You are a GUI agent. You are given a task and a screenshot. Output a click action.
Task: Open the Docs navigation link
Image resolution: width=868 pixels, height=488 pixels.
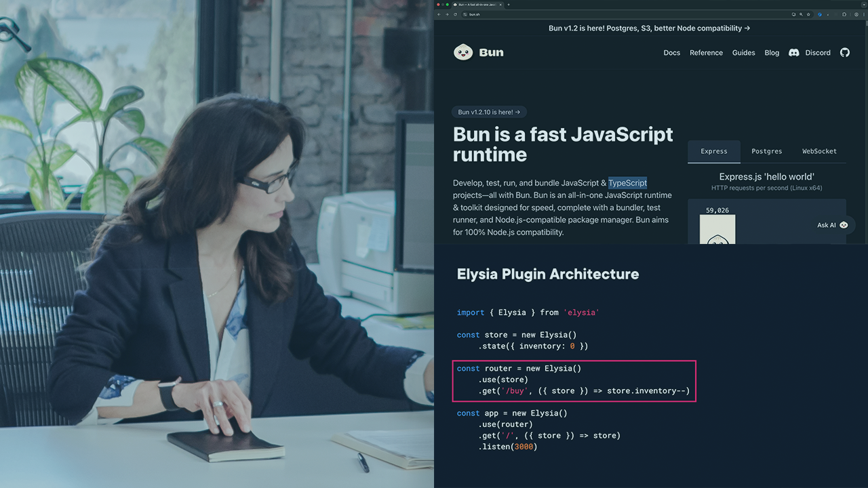tap(671, 53)
